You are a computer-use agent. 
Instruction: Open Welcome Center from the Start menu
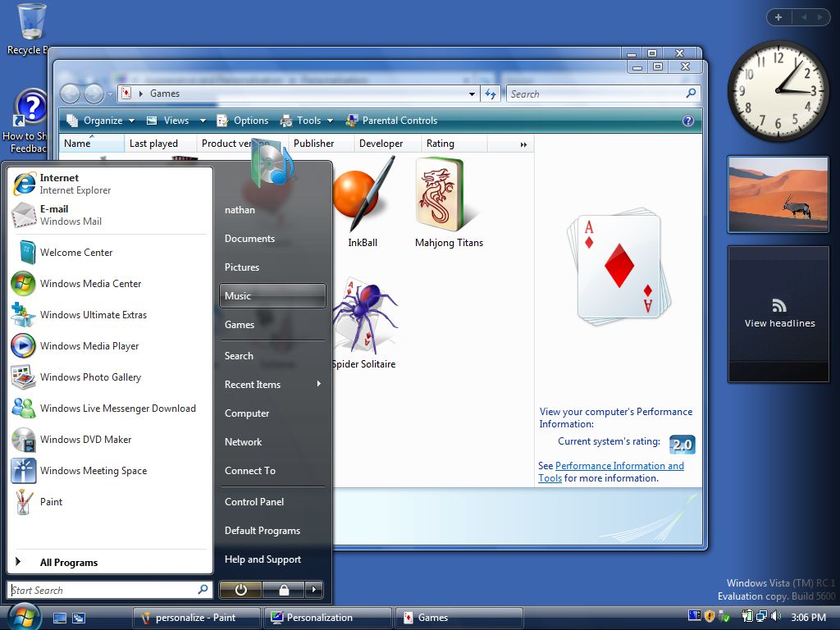coord(110,253)
